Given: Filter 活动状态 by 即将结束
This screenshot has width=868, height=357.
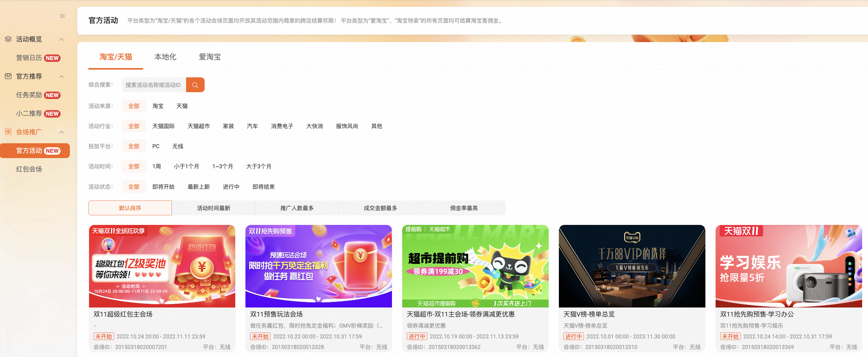Looking at the screenshot, I should tap(264, 187).
